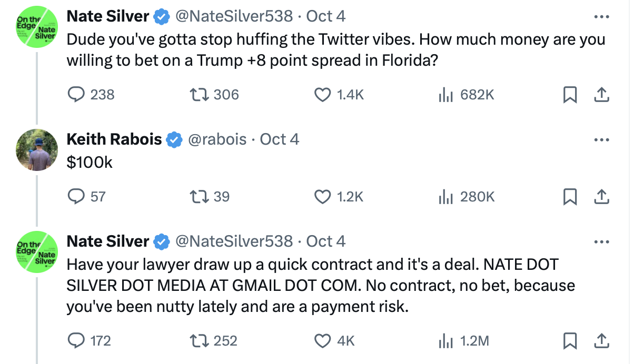Like Keith Rabois's $100k tweet
This screenshot has height=364, width=634.
pos(321,197)
